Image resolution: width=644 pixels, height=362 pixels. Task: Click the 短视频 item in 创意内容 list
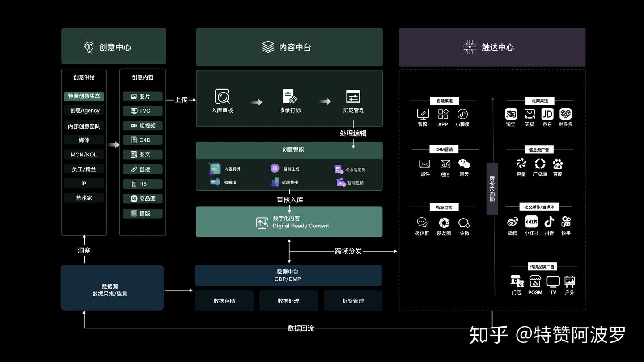[x=142, y=126]
